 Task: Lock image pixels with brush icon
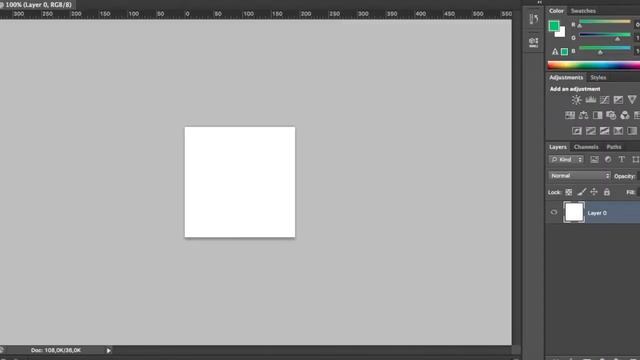point(582,192)
